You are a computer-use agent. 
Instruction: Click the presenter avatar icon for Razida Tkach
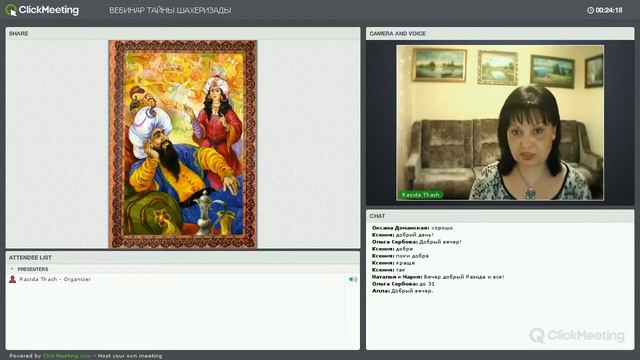(x=13, y=279)
